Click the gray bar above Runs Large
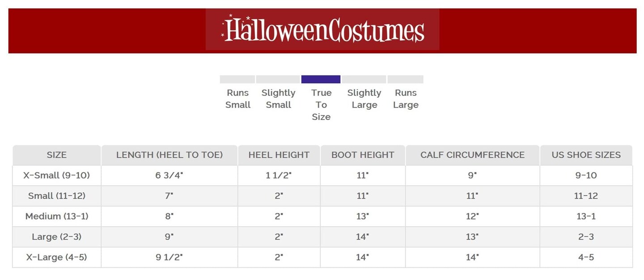Screen dimensions: 644x280 [405, 79]
